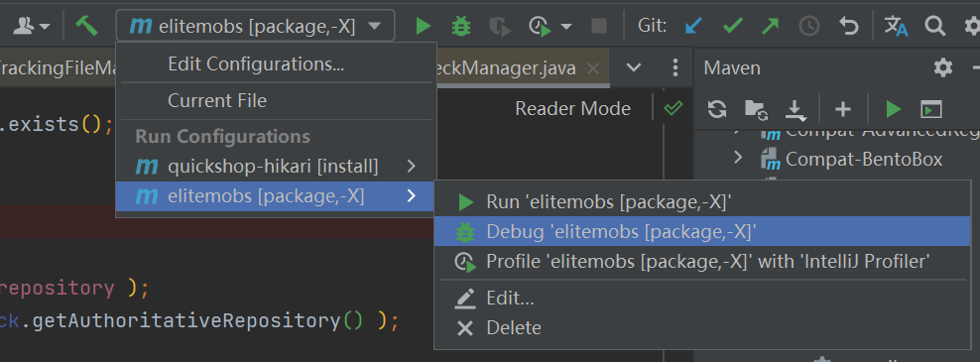Click the Rollback undo arrow icon
The height and width of the screenshot is (362, 980).
coord(848,26)
